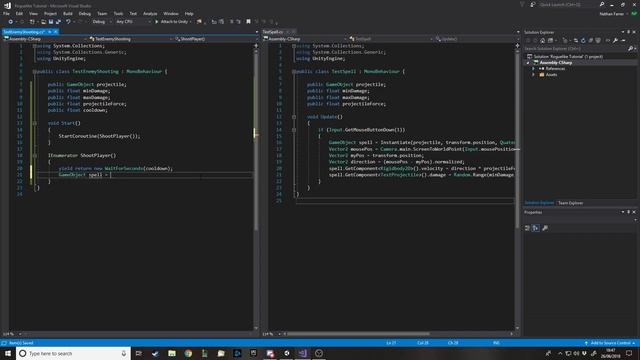
Task: Switch to the TestSpell.cs editor tab
Action: pyautogui.click(x=272, y=31)
